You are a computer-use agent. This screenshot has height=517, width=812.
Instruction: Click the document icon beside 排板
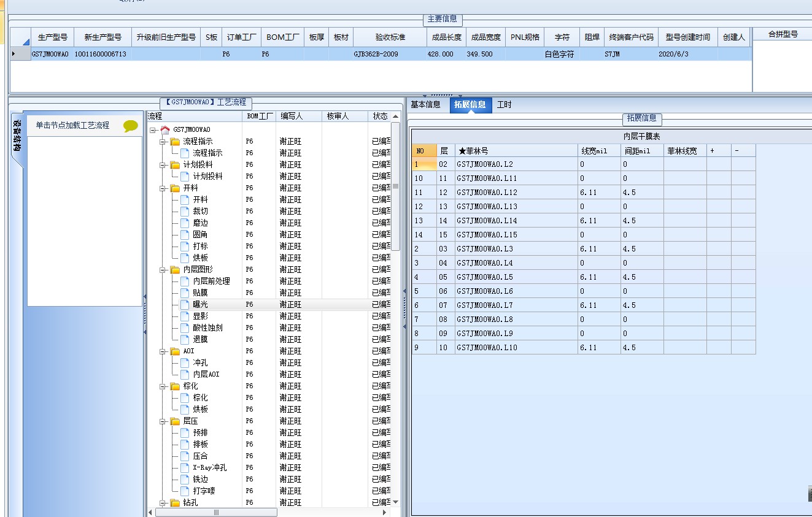pos(185,444)
